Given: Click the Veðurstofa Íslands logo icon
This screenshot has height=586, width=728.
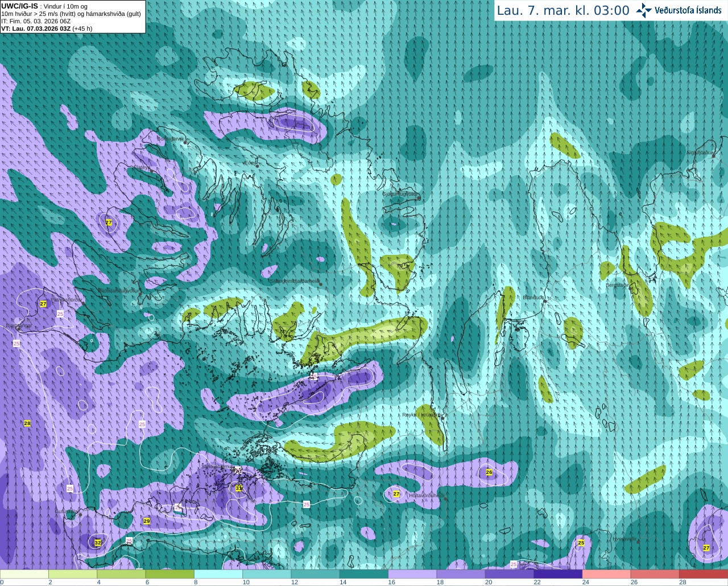Looking at the screenshot, I should click(643, 10).
